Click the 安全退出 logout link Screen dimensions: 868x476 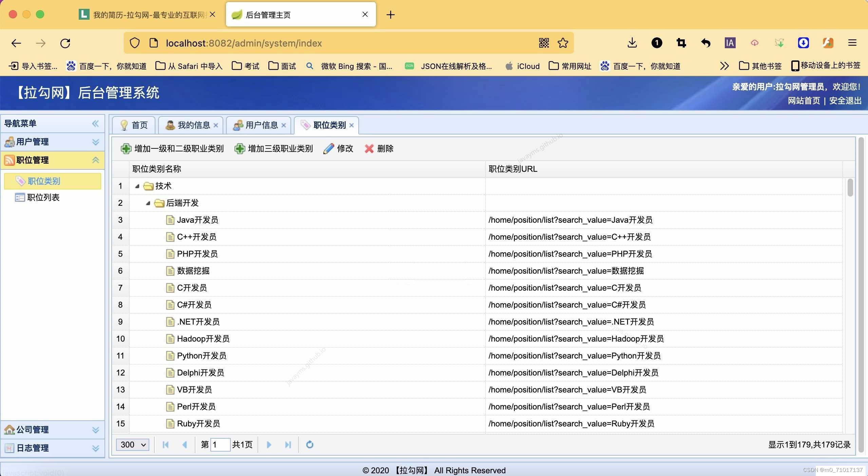[845, 101]
